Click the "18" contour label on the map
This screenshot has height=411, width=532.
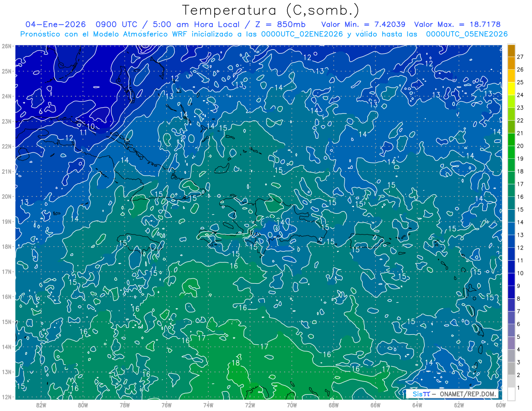(236, 363)
